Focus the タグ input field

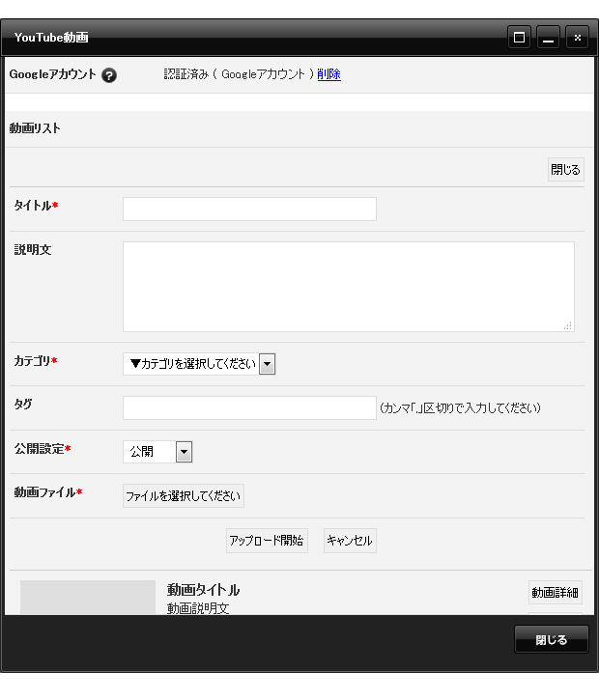point(249,407)
